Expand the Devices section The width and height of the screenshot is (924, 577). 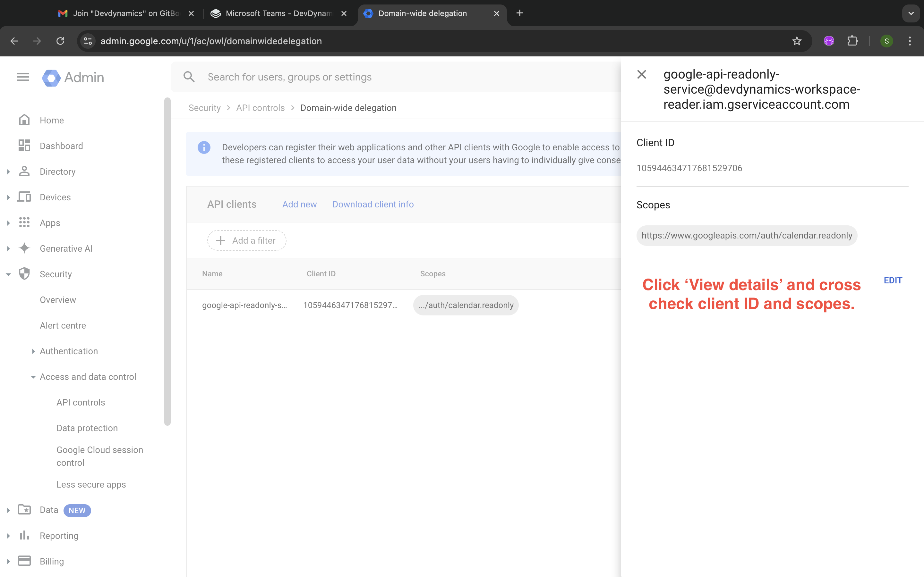[x=8, y=197]
